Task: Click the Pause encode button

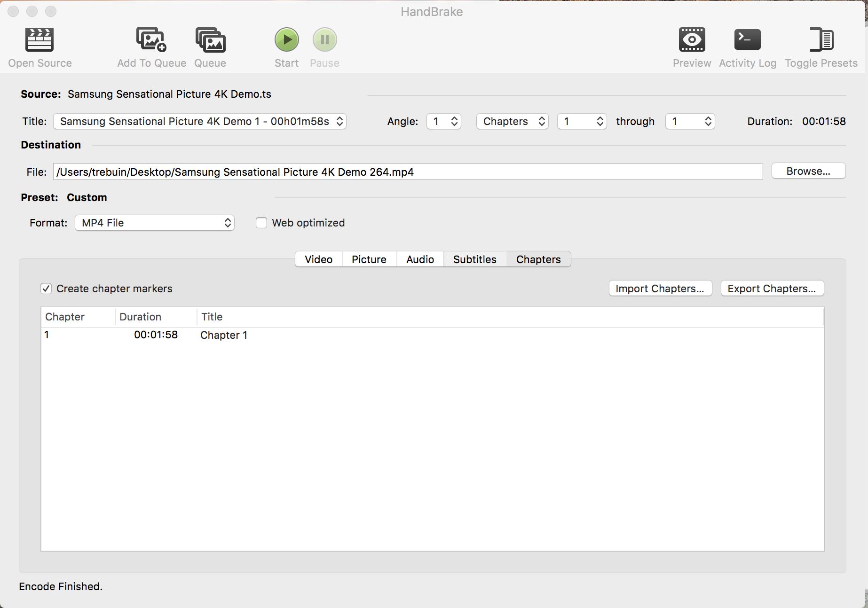Action: pyautogui.click(x=324, y=39)
